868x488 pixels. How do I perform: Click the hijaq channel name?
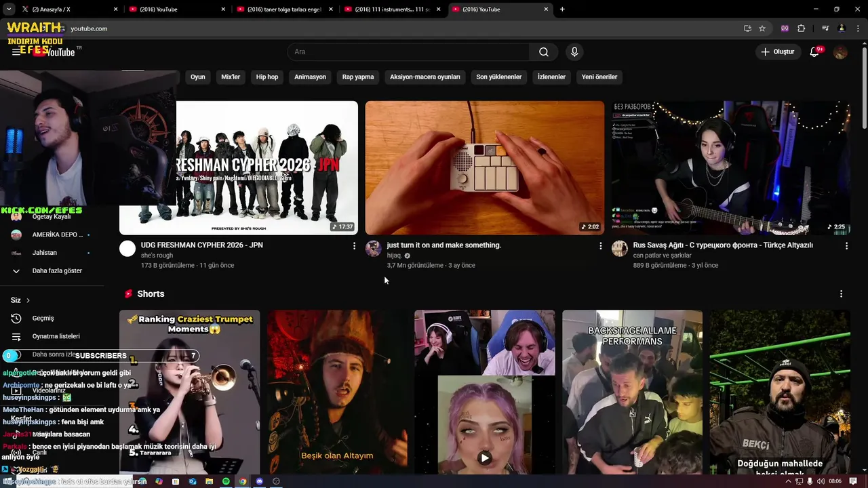[x=395, y=256]
